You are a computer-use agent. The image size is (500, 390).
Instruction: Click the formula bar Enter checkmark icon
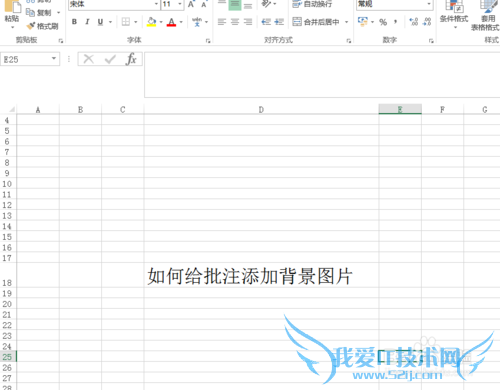(x=110, y=59)
